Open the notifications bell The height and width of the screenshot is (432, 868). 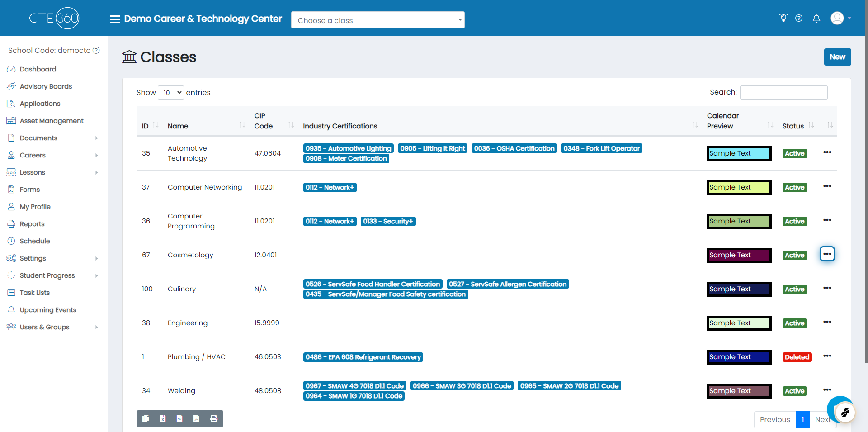click(816, 19)
